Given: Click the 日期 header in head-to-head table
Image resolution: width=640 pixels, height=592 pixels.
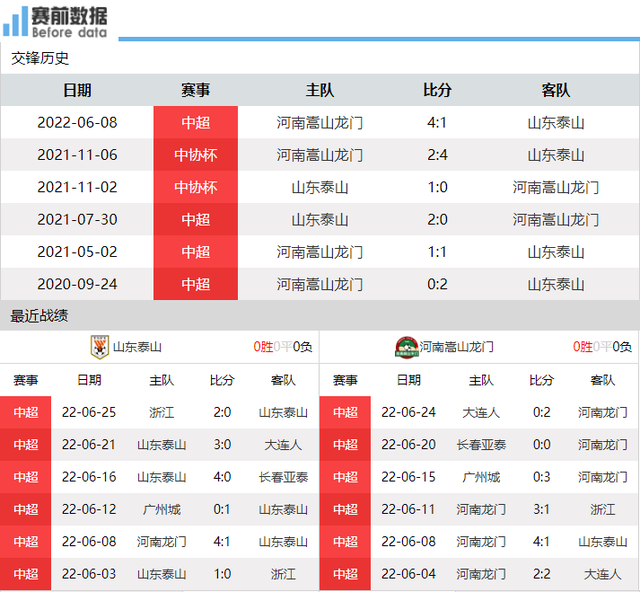Looking at the screenshot, I should tap(77, 90).
